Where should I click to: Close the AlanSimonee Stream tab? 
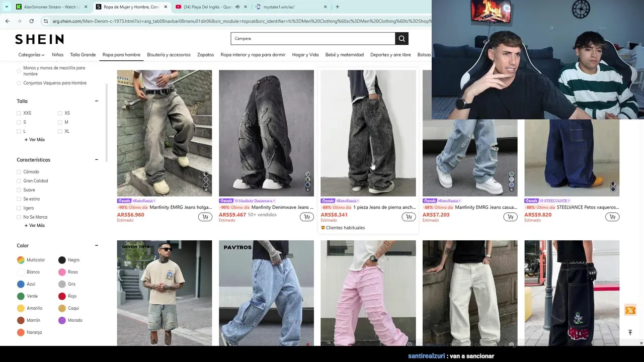[86, 7]
